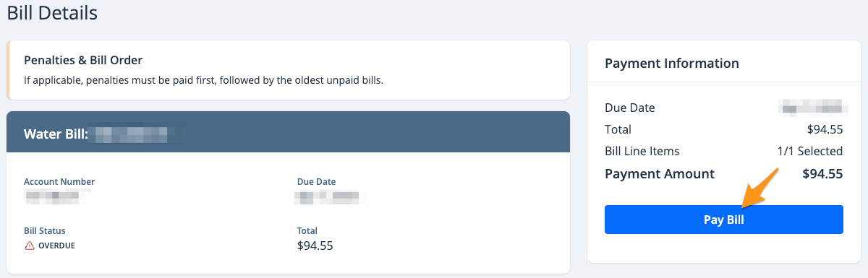The image size is (868, 278).
Task: Click the blurred due date in bill card
Action: pos(328,195)
